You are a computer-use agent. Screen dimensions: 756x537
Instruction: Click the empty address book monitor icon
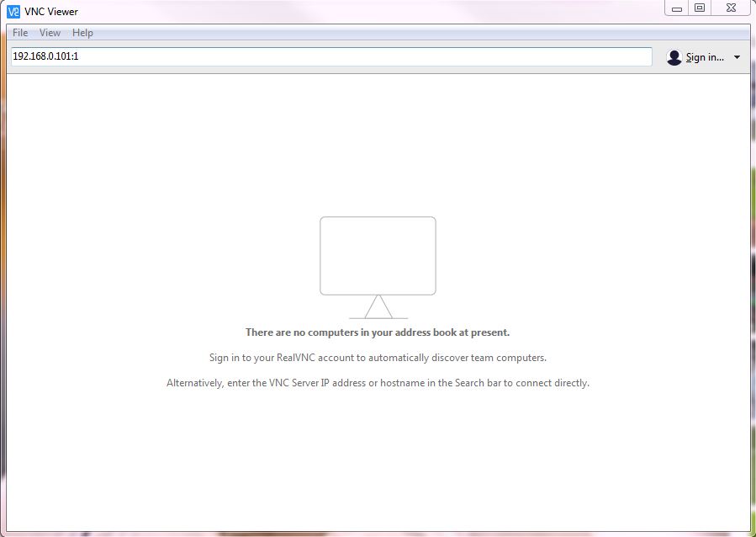(x=378, y=268)
